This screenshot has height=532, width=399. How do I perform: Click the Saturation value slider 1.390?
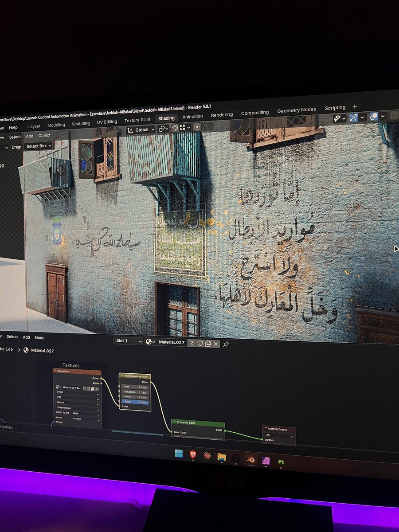[135, 392]
